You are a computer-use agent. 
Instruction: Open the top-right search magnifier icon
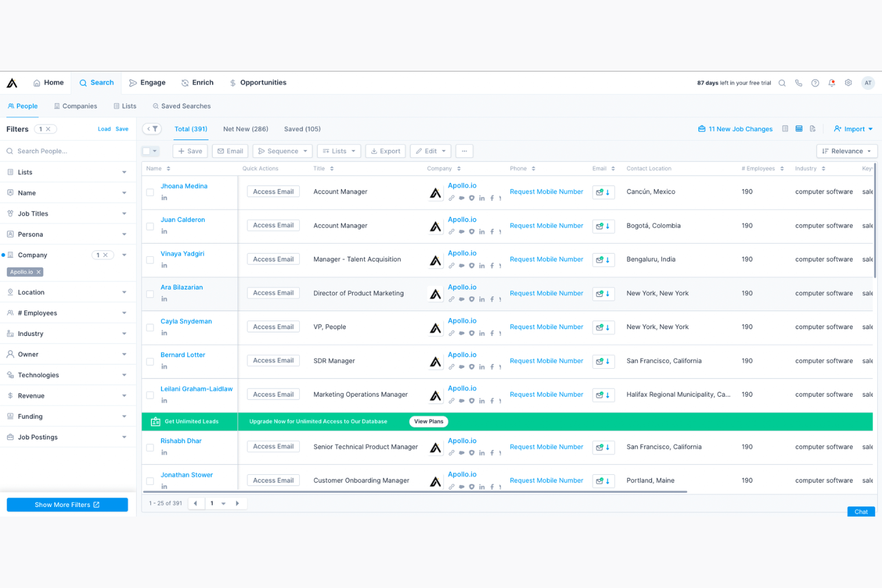pyautogui.click(x=782, y=83)
